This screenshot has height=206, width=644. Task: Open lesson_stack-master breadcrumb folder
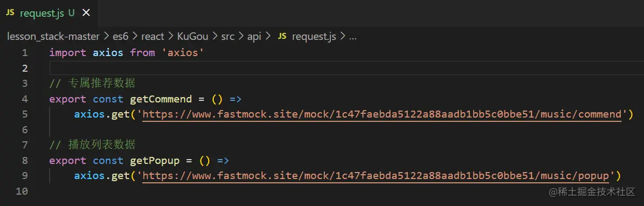click(x=53, y=36)
